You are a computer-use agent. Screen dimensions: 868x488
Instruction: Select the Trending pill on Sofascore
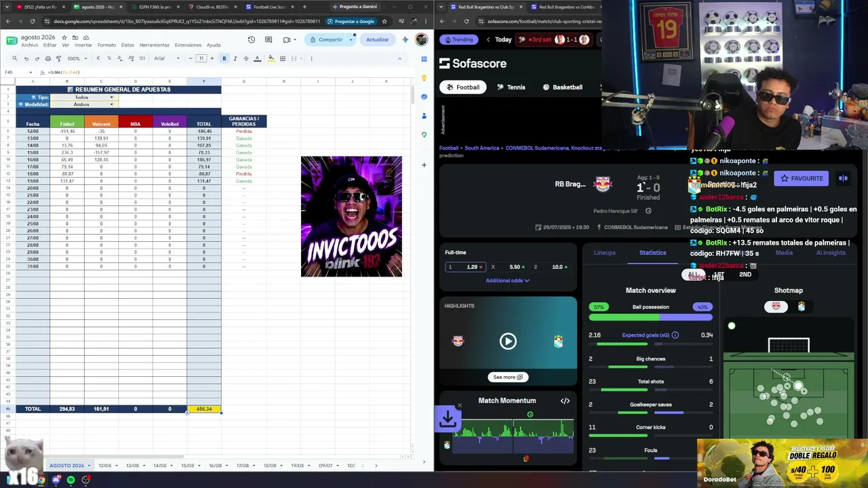point(458,39)
